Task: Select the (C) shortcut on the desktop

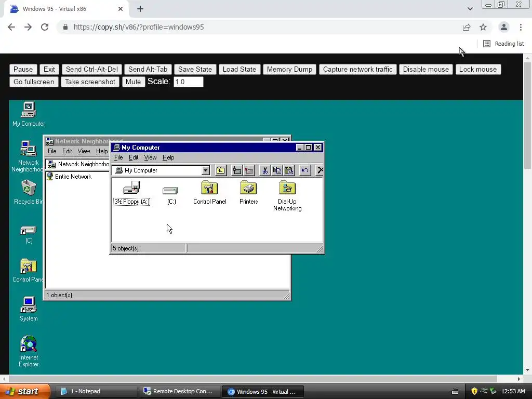Action: tap(29, 235)
